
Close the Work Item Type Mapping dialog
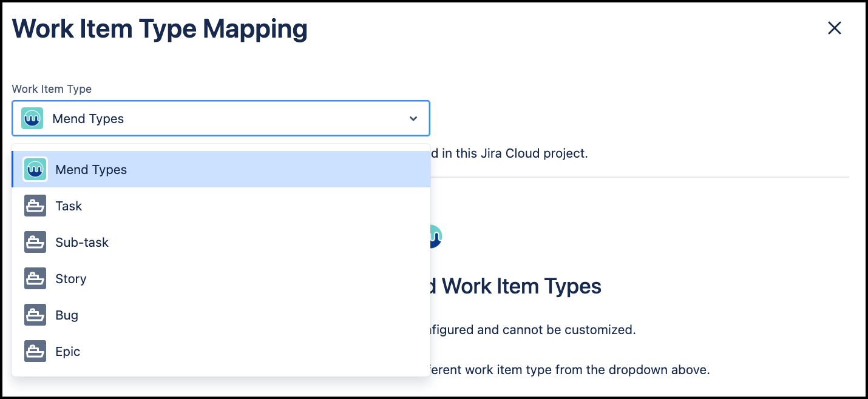tap(835, 28)
